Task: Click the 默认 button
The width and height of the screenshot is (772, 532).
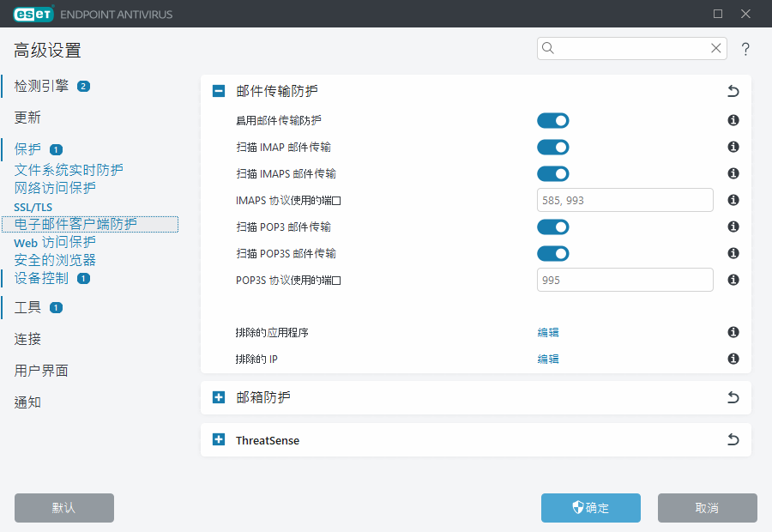Action: pyautogui.click(x=64, y=508)
